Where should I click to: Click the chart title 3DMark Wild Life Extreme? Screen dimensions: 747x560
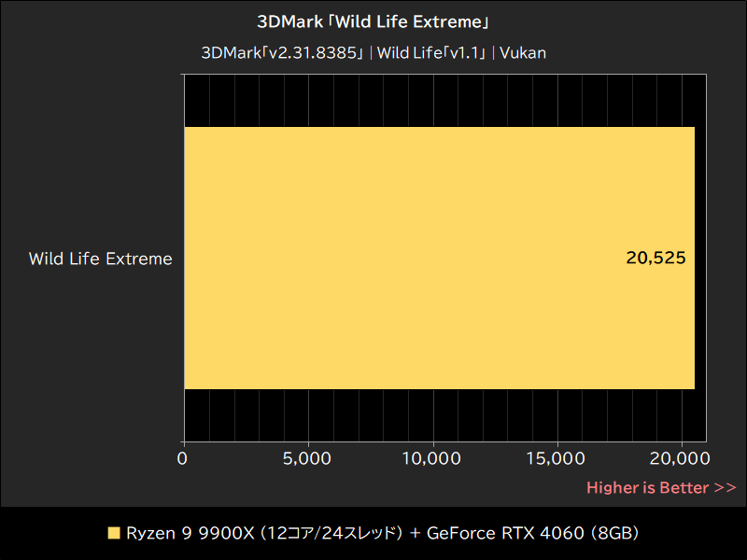pyautogui.click(x=373, y=21)
